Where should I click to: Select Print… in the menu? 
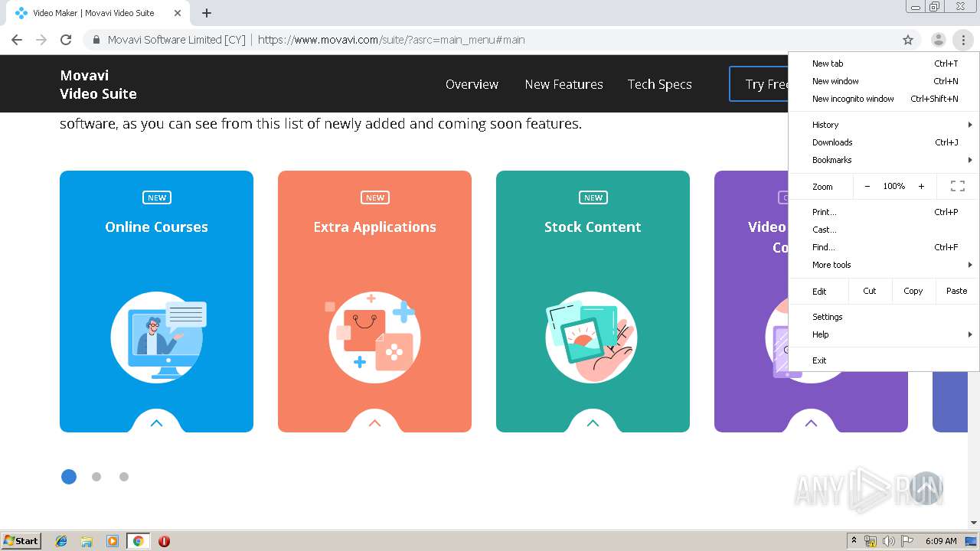coord(884,212)
